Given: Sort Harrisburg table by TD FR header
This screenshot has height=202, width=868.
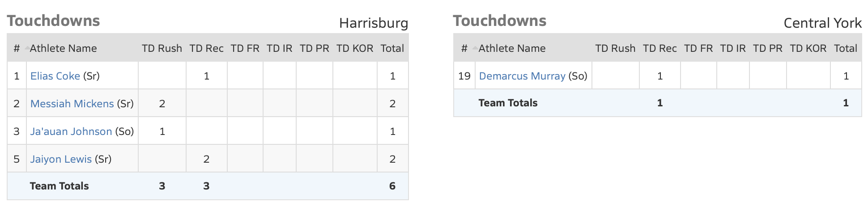Looking at the screenshot, I should click(245, 48).
